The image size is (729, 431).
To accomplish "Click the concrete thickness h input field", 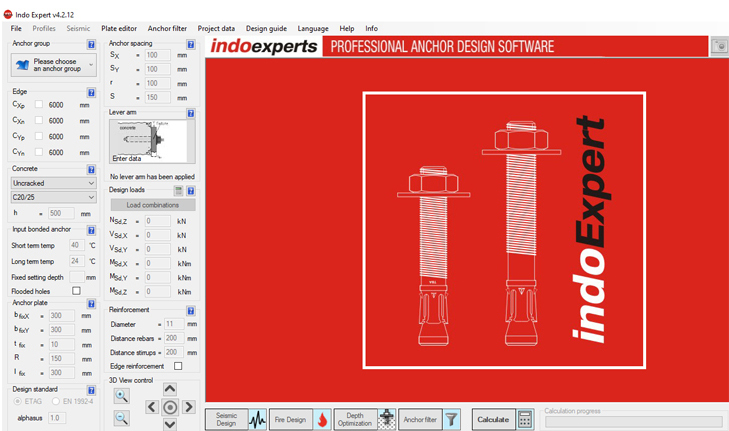I will point(61,213).
